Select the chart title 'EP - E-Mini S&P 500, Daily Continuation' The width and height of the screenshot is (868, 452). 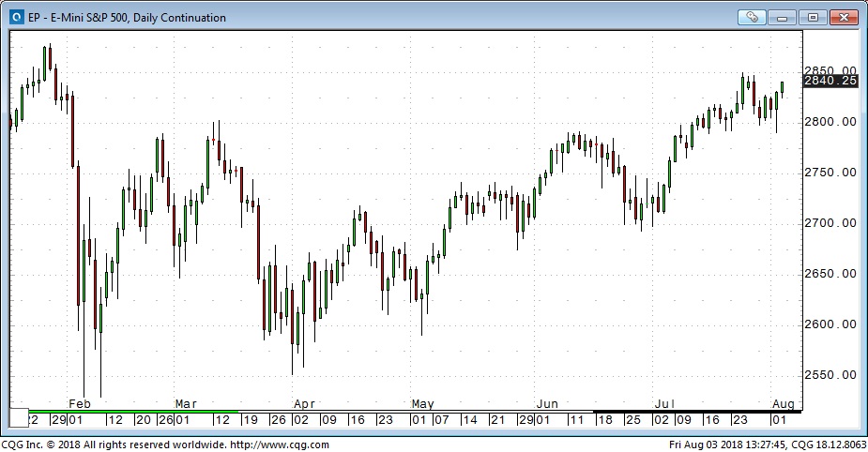(127, 18)
